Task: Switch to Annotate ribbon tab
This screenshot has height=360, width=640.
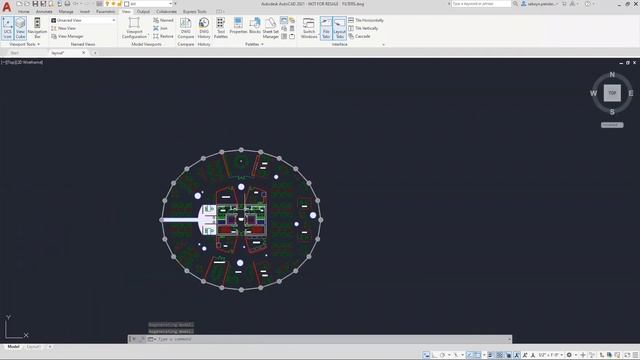Action: (x=44, y=12)
